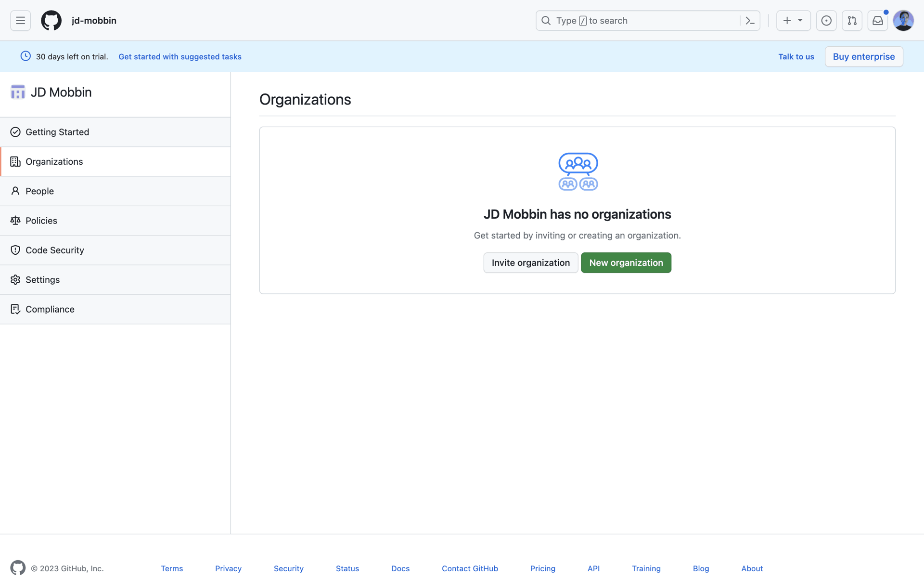
Task: Open the notifications inbox icon
Action: (877, 21)
